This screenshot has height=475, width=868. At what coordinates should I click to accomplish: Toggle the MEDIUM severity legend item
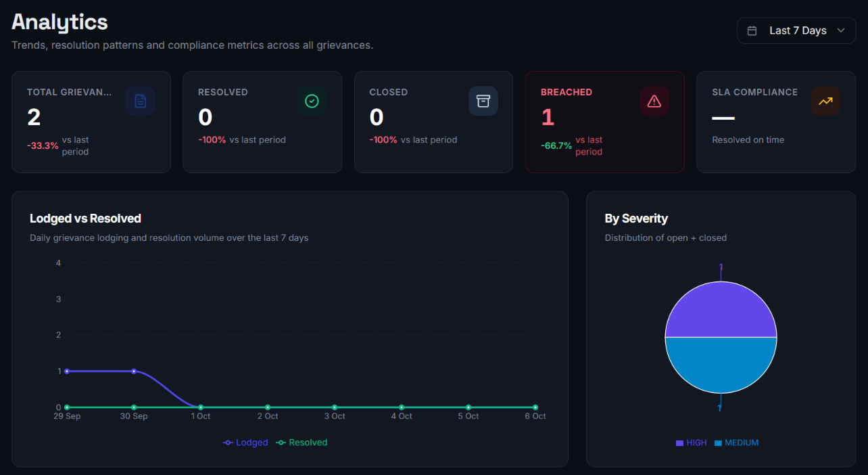(736, 443)
